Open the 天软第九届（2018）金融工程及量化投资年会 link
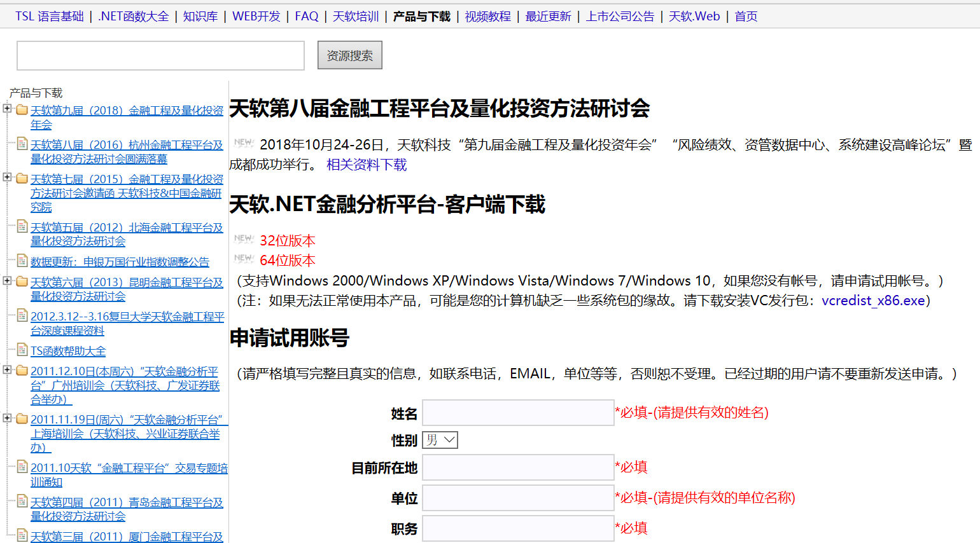The height and width of the screenshot is (543, 980). (x=127, y=118)
